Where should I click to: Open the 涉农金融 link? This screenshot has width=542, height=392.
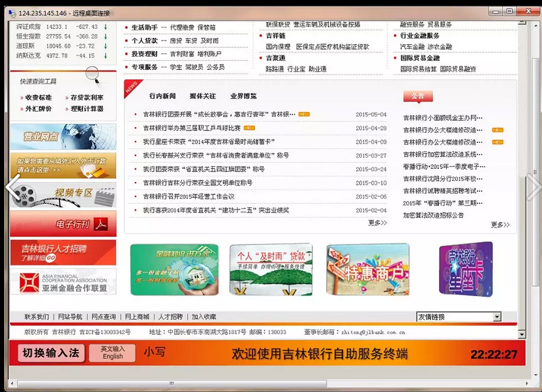pos(440,47)
